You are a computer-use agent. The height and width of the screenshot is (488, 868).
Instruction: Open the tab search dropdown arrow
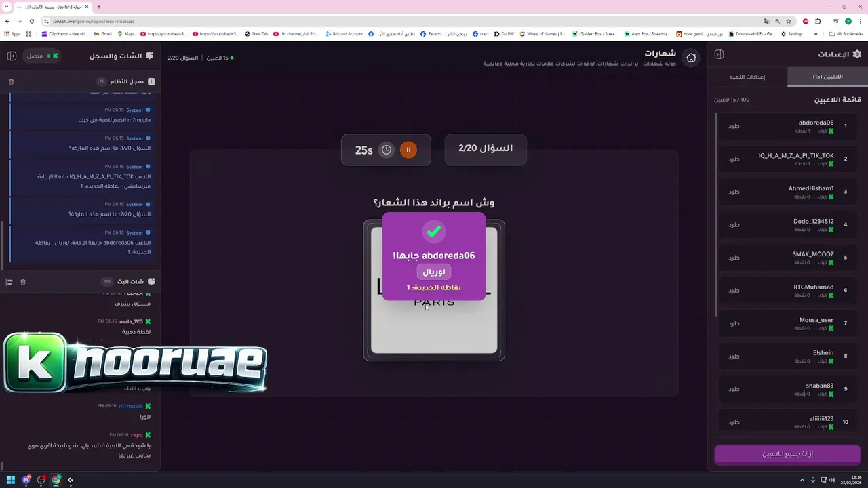click(7, 7)
